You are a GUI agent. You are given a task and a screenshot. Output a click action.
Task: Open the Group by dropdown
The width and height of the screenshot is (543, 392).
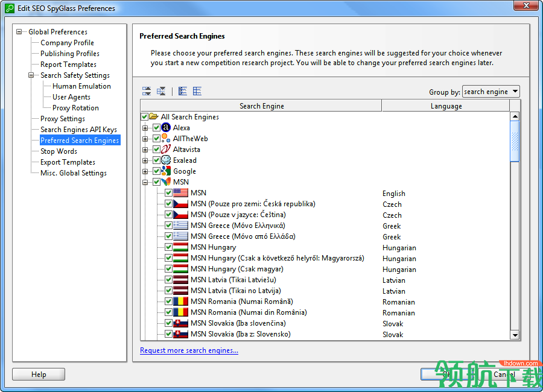[491, 92]
